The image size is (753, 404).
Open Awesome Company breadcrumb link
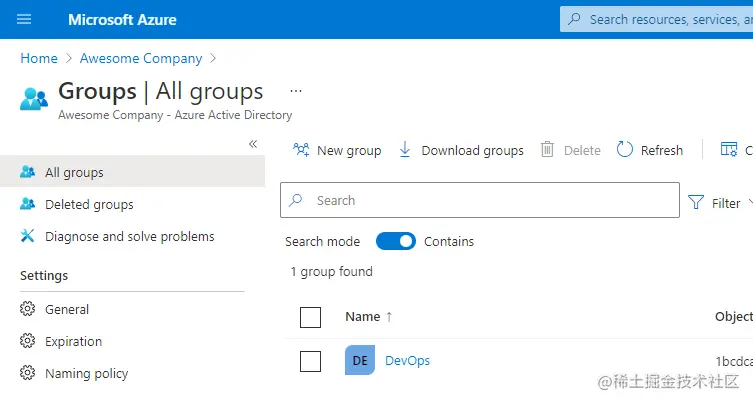141,58
